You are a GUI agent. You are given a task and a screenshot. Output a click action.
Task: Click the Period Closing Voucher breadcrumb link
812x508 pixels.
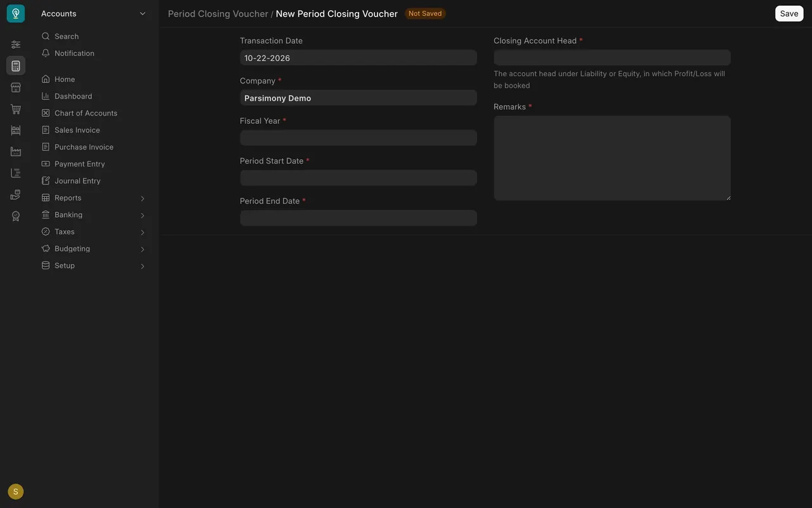pyautogui.click(x=218, y=13)
